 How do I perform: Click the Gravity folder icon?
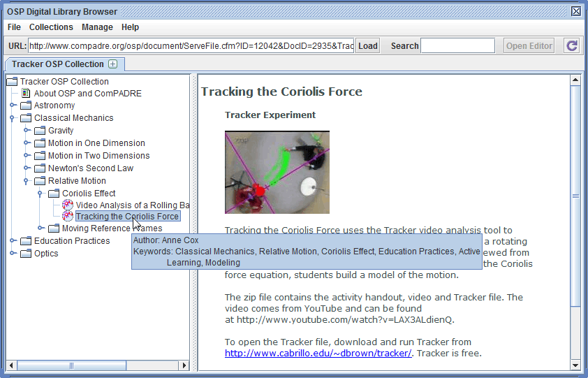(x=40, y=131)
